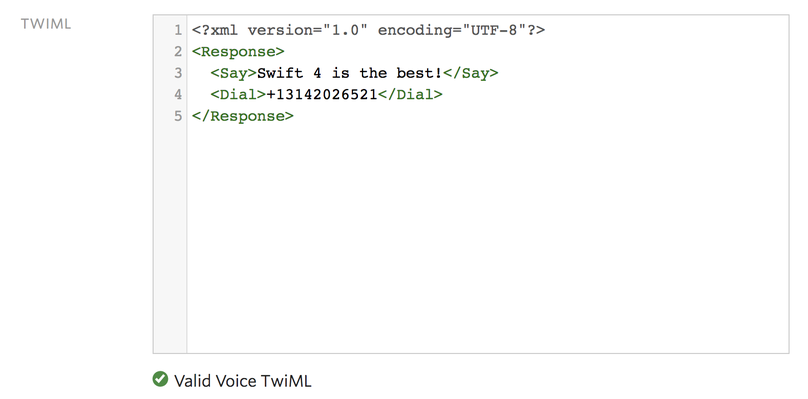Click the green Valid Voice TwiML checkmark icon
Image resolution: width=808 pixels, height=399 pixels.
click(x=160, y=379)
